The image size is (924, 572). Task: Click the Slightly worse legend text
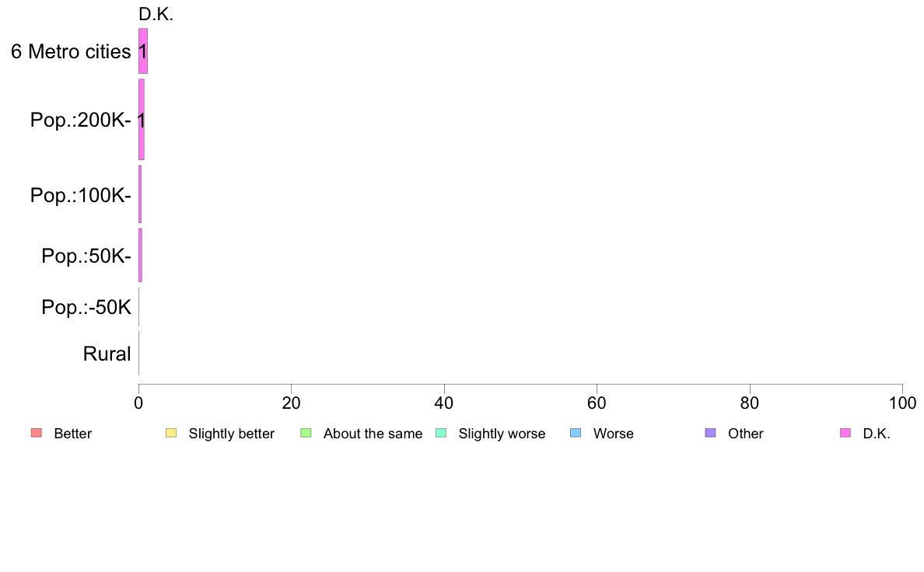(502, 434)
